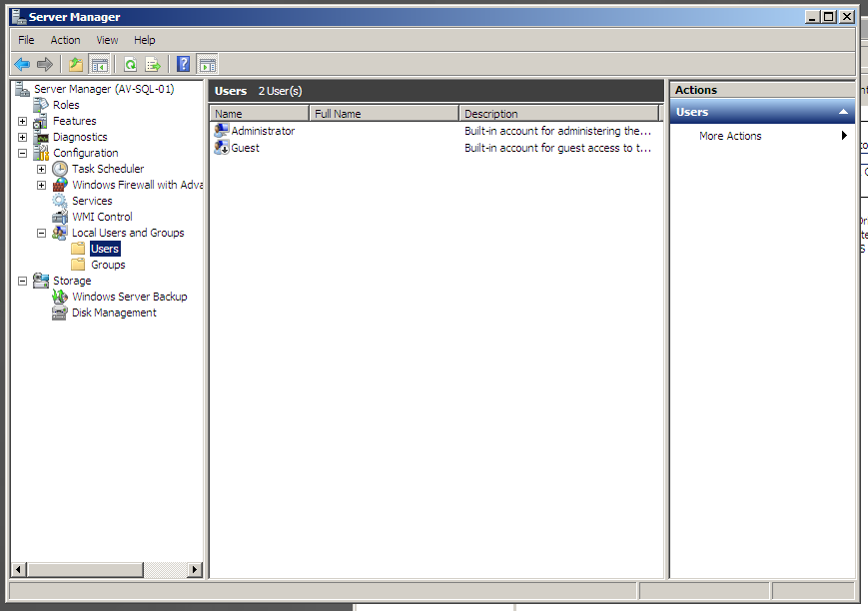This screenshot has width=868, height=611.
Task: Click More Actions in Actions pane
Action: (x=730, y=136)
